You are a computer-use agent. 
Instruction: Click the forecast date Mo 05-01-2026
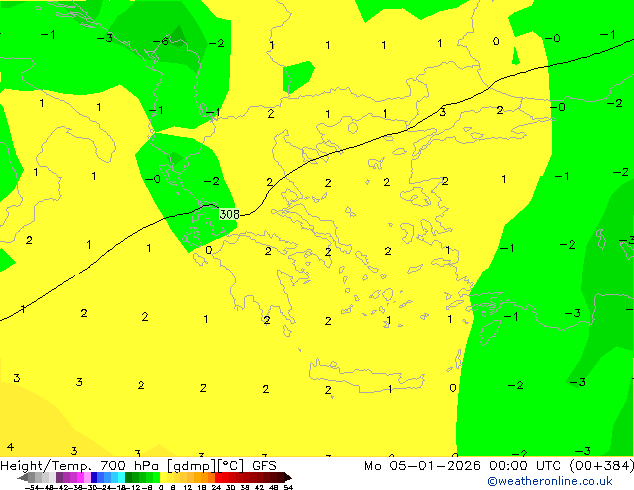click(x=422, y=466)
